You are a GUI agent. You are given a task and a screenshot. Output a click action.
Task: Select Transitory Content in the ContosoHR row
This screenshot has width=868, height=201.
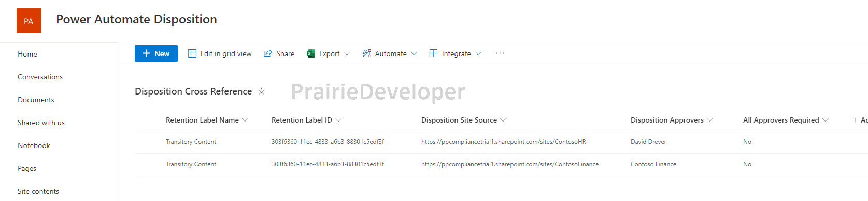[191, 142]
